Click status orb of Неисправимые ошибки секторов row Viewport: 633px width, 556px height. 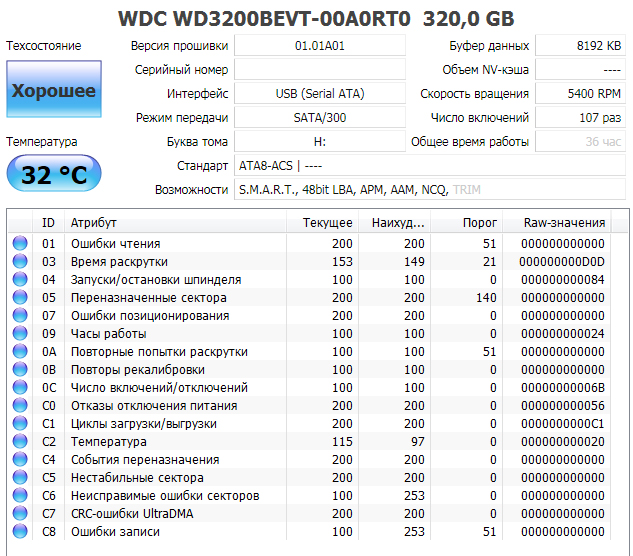pos(20,495)
